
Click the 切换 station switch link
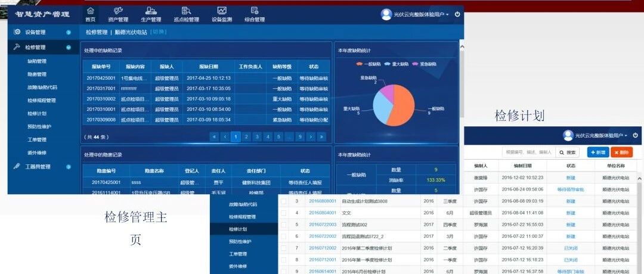[157, 32]
